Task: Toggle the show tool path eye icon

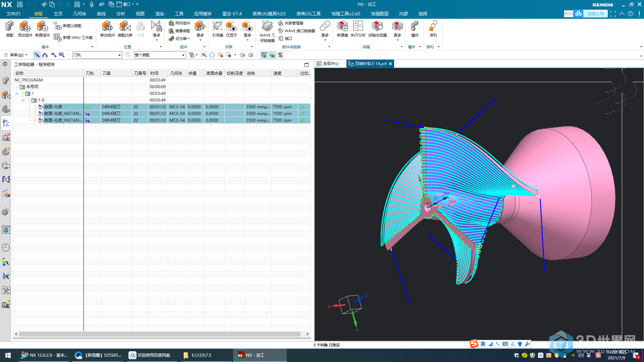Action: pos(272,55)
